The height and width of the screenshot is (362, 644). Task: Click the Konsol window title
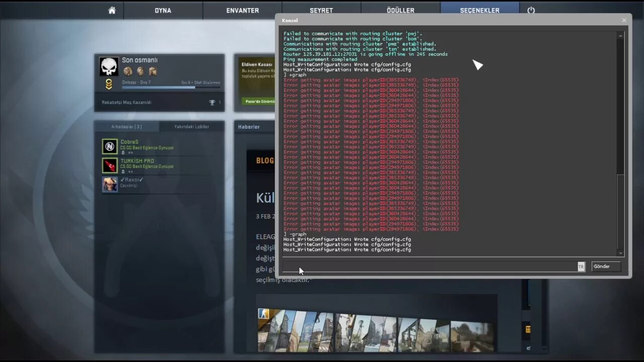click(290, 21)
